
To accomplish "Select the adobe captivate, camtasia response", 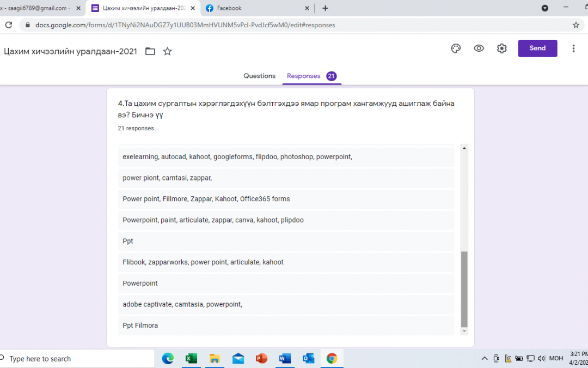I will 286,304.
